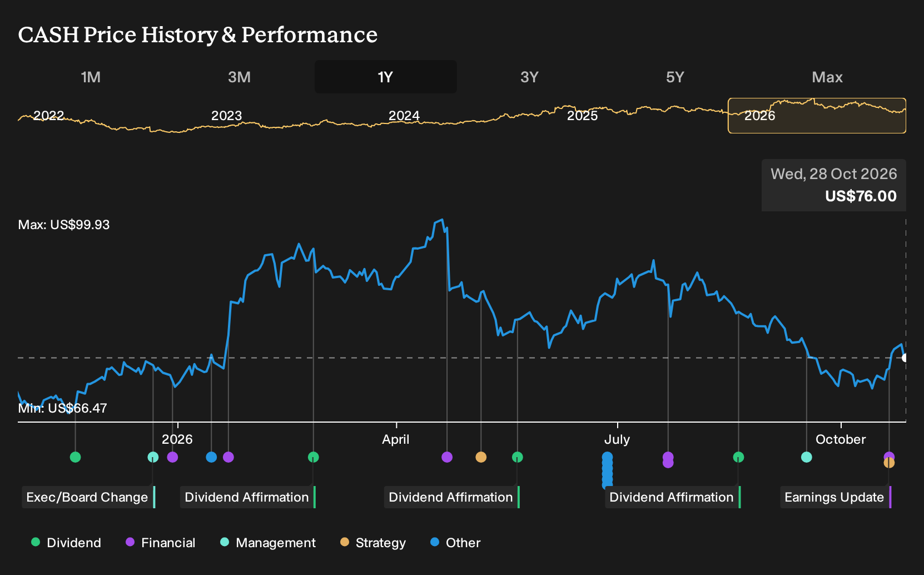Click the purple Financial marker after October
This screenshot has height=575, width=924.
point(889,455)
